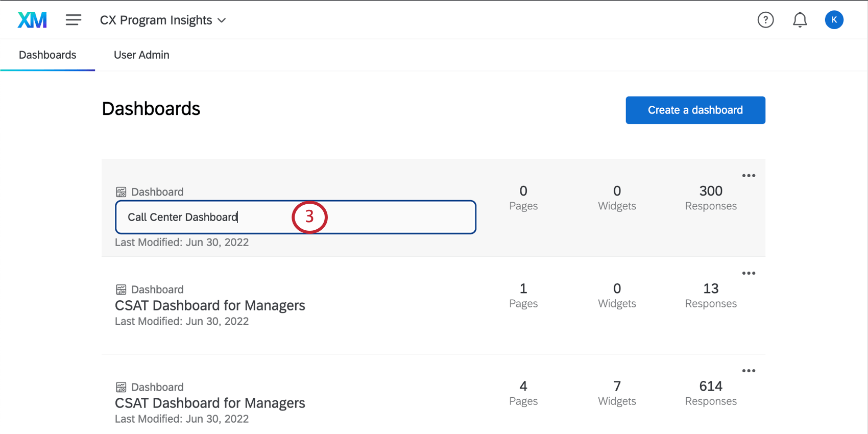Screen dimensions: 868x434
Task: Open the help question mark icon
Action: (765, 20)
